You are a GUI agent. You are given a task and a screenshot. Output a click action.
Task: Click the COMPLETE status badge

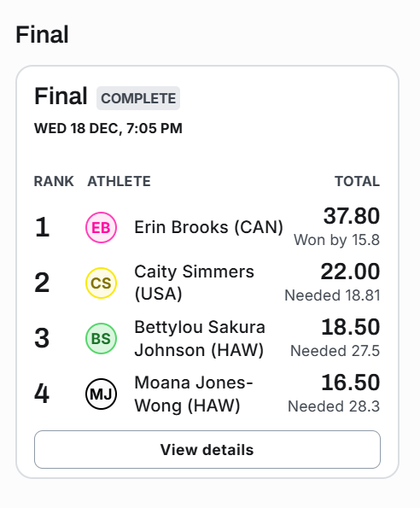coord(138,98)
